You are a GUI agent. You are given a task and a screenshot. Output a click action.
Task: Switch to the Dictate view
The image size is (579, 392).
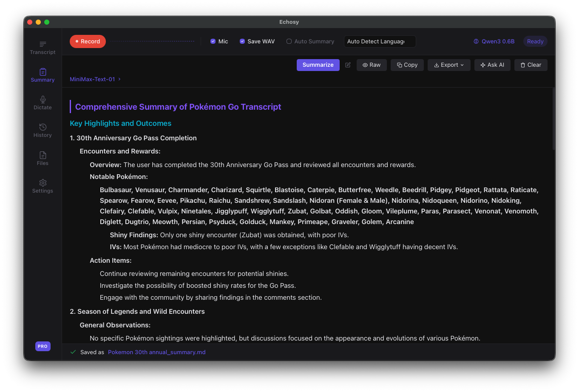point(43,103)
